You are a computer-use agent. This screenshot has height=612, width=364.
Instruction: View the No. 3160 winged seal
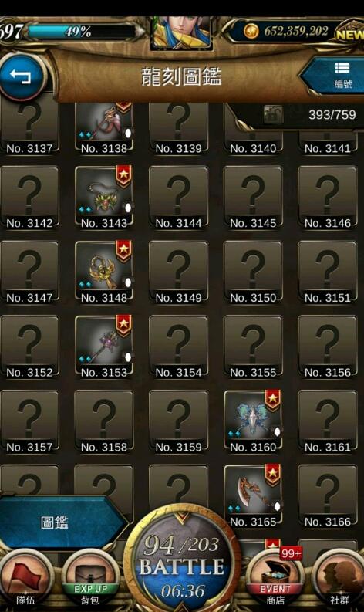click(x=253, y=421)
